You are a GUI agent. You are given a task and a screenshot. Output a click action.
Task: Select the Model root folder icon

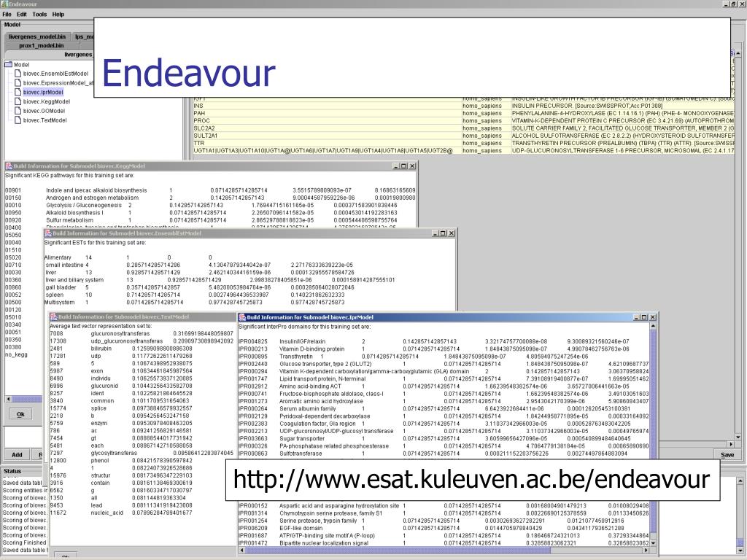click(x=9, y=64)
